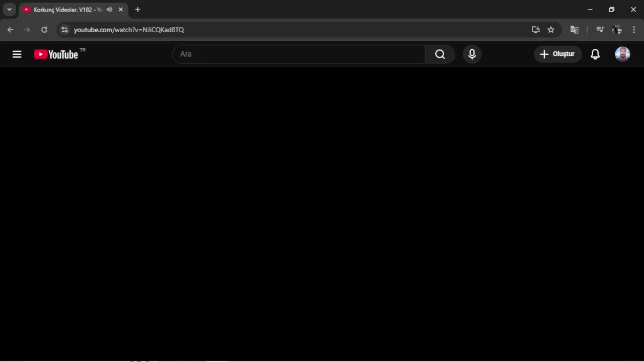Click the Ara search input field
Viewport: 644px width, 362px height.
pyautogui.click(x=299, y=54)
